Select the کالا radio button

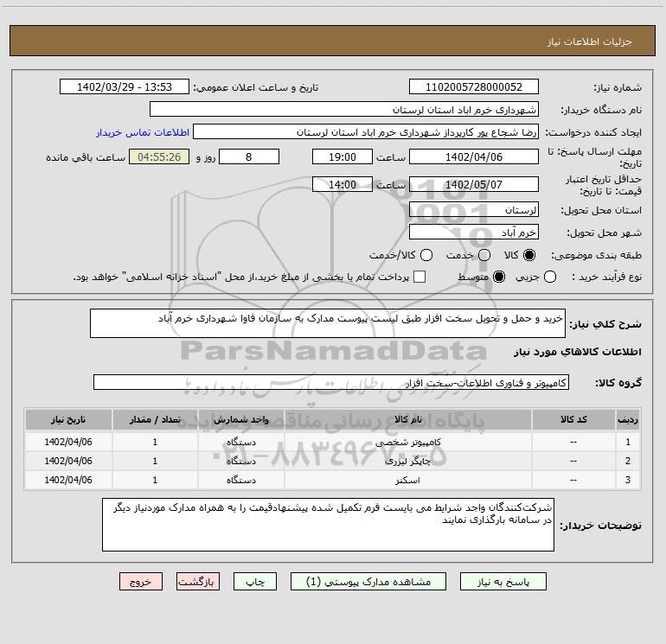[x=529, y=255]
